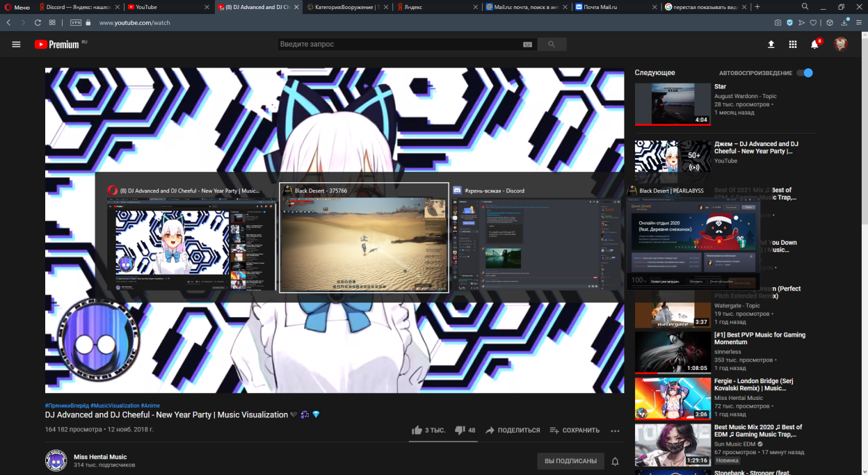The height and width of the screenshot is (475, 868).
Task: Close the Discord — Яндекс tab
Action: 117,7
